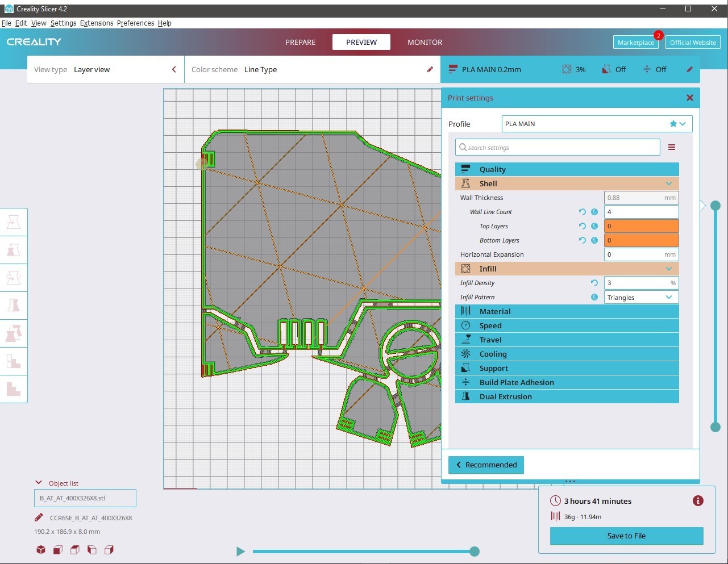Screen dimensions: 728x564
Task: Play the layer simulation
Action: 240,551
